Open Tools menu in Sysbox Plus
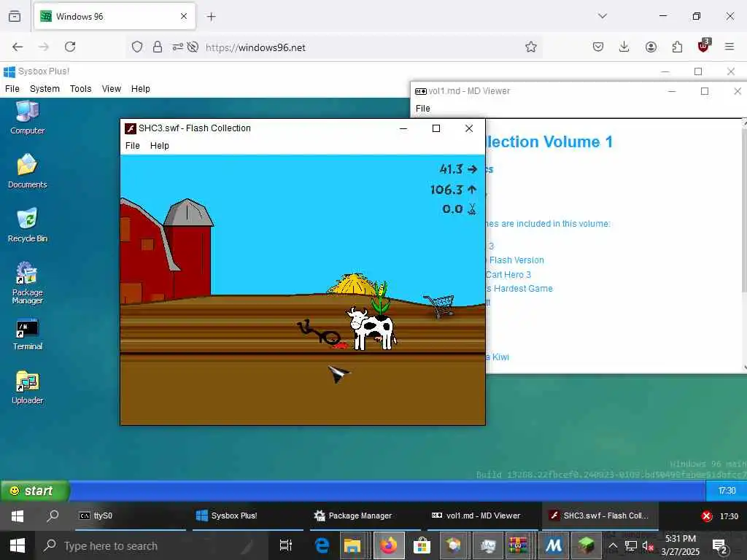This screenshot has height=560, width=747. click(x=80, y=88)
